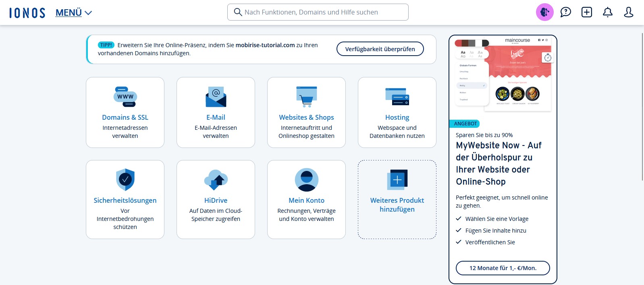Screen dimensions: 644x285
Task: Click the IONOS logo
Action: 27,13
